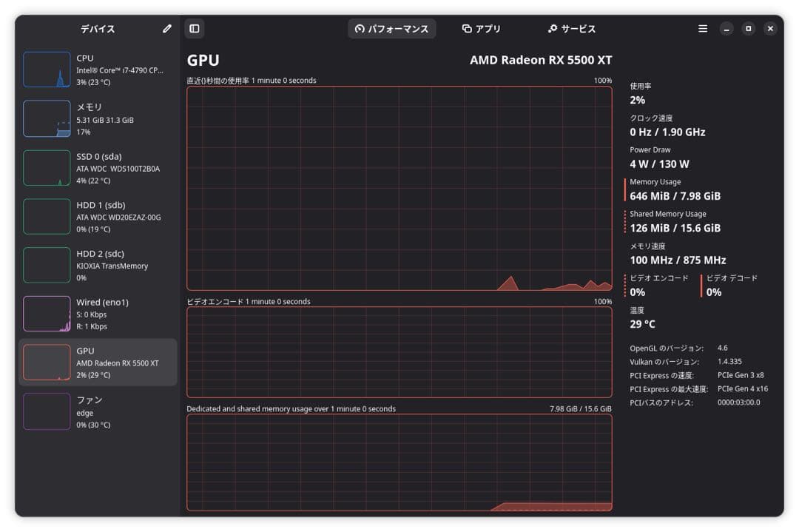
Task: Select the GPU sidebar entry
Action: (98, 363)
